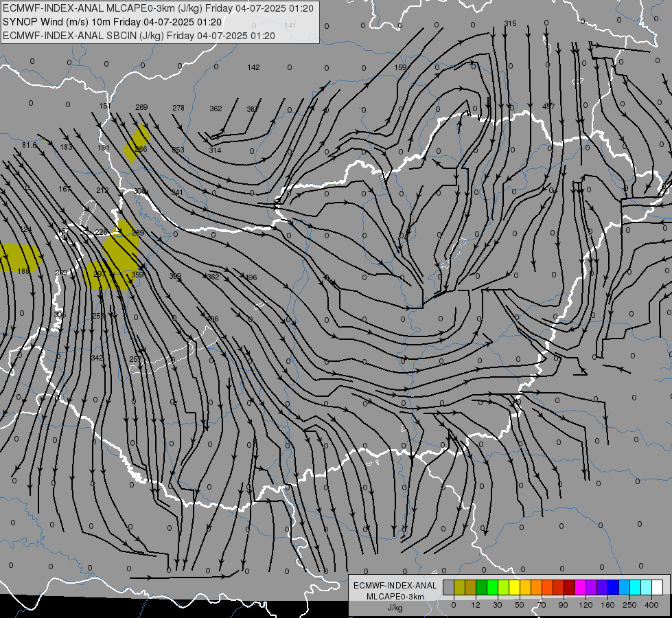Click the map value '253'

pyautogui.click(x=98, y=316)
